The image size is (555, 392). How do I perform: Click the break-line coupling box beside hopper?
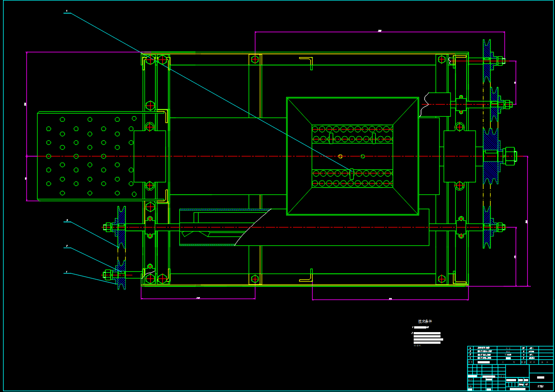[436, 105]
